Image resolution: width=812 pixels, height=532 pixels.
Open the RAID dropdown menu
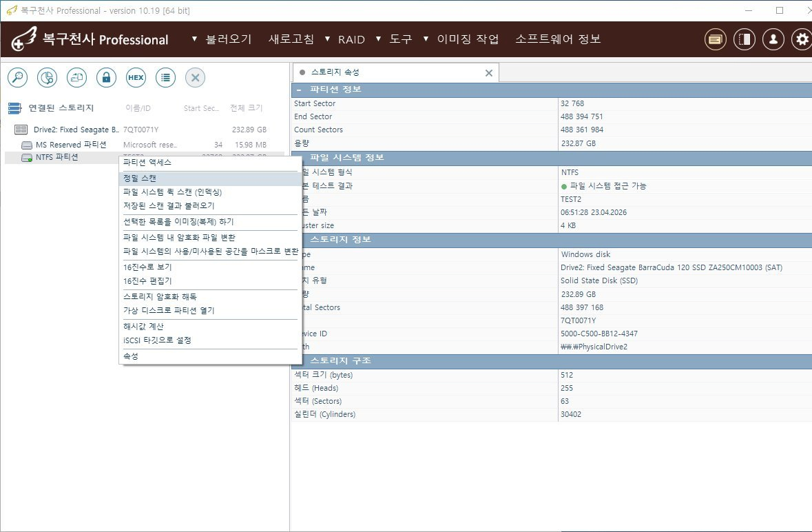tap(345, 39)
